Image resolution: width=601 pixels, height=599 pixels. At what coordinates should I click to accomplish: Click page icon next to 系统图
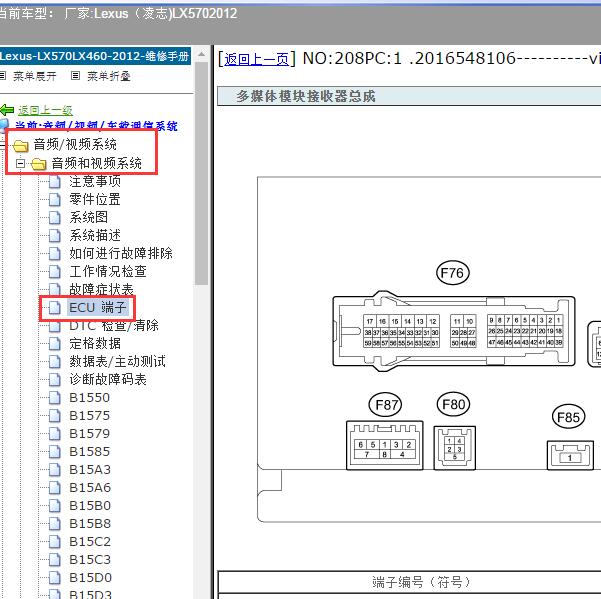(x=55, y=218)
